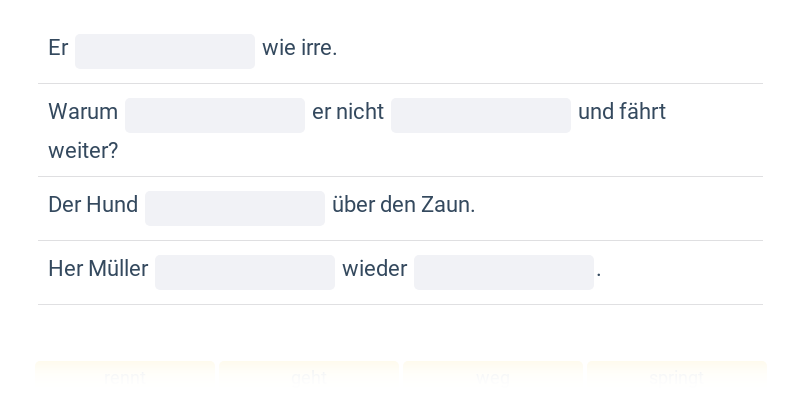Click the 'und fährt' text

coord(622,112)
